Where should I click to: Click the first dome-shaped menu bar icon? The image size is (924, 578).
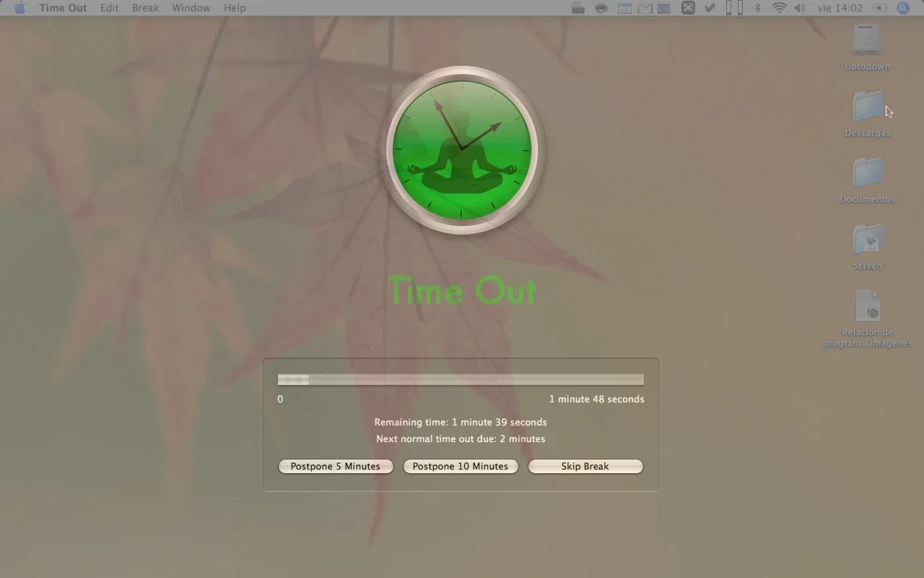pyautogui.click(x=577, y=8)
